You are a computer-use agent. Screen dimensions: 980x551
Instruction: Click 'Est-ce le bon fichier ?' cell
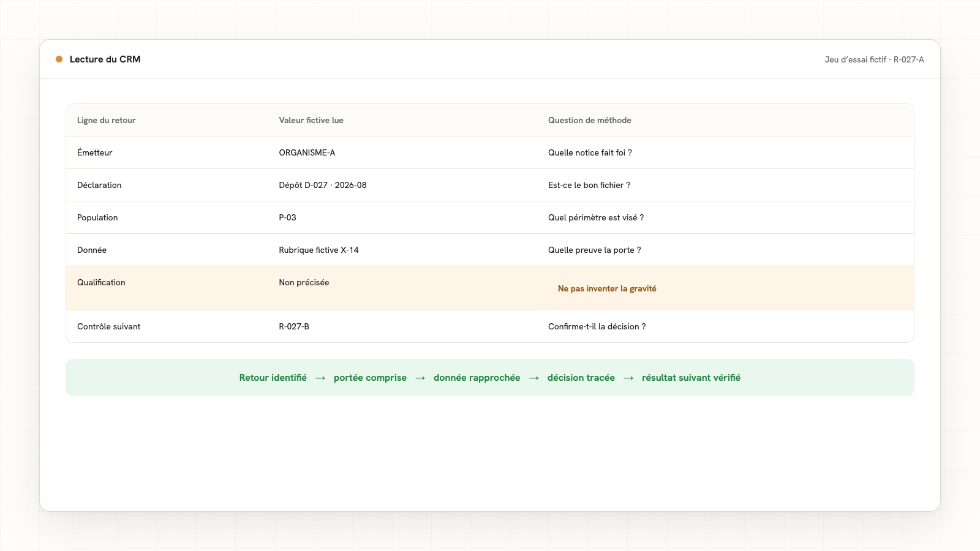click(589, 185)
